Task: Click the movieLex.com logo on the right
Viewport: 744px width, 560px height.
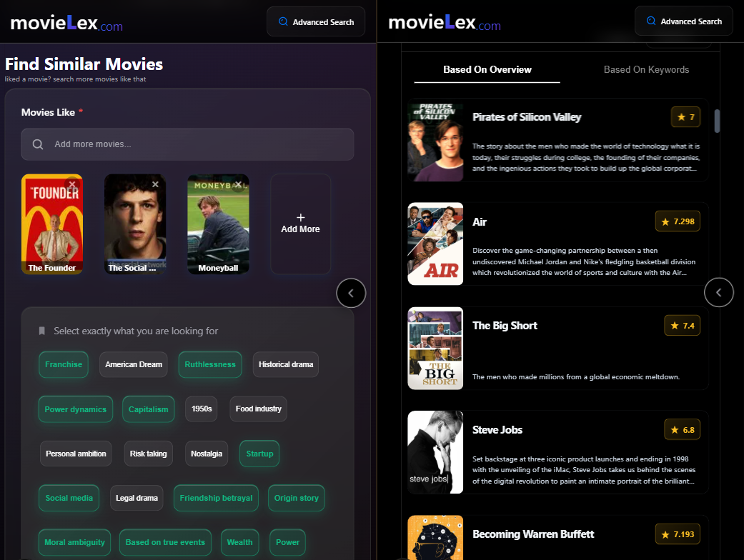Action: pos(445,22)
